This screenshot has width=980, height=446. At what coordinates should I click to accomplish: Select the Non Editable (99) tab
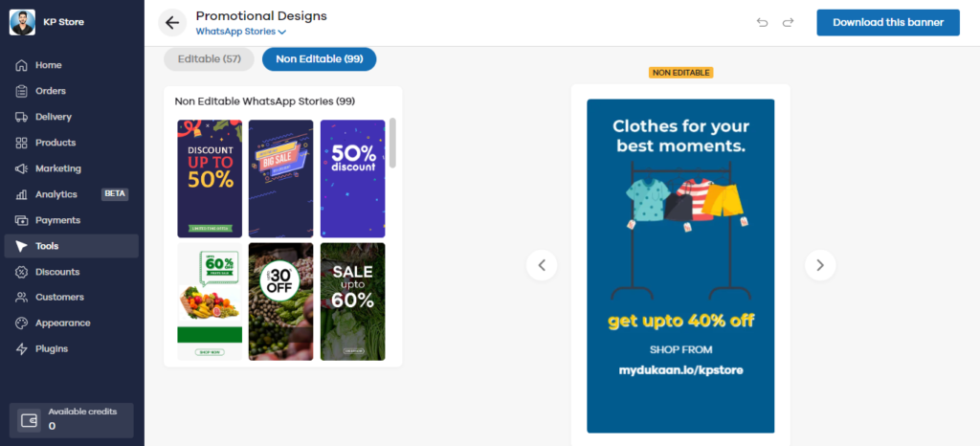(319, 59)
